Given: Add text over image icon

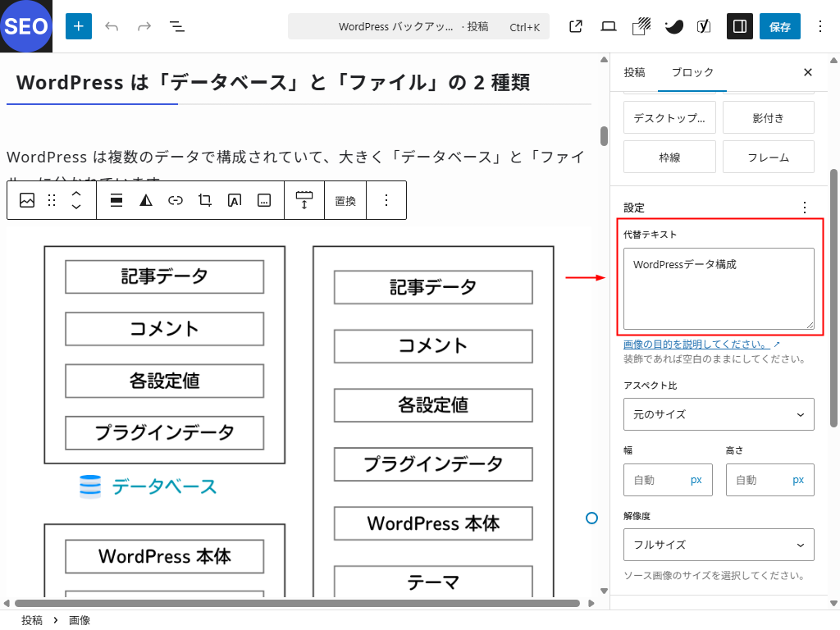Looking at the screenshot, I should (235, 200).
